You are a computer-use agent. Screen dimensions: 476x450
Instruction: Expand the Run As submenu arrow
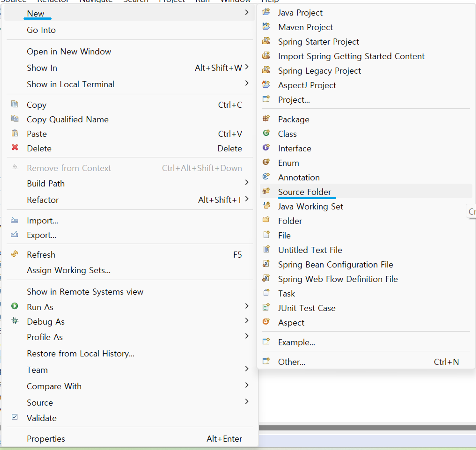point(247,306)
